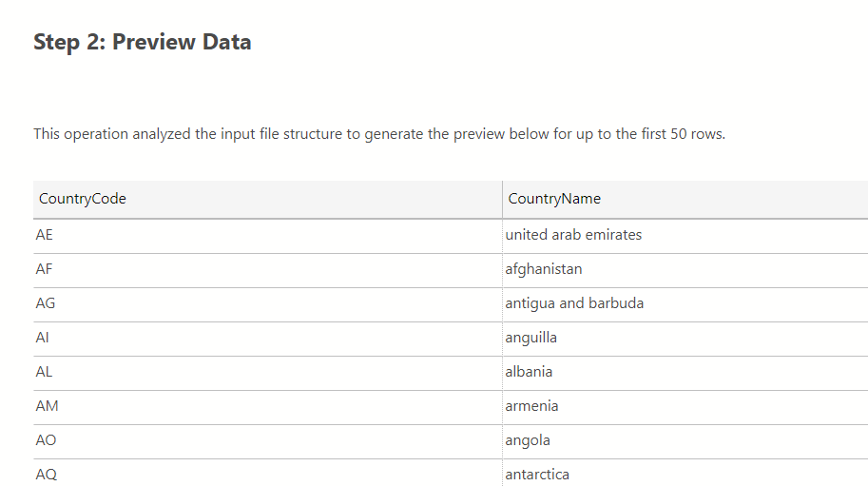Click the AM country code cell

click(47, 406)
